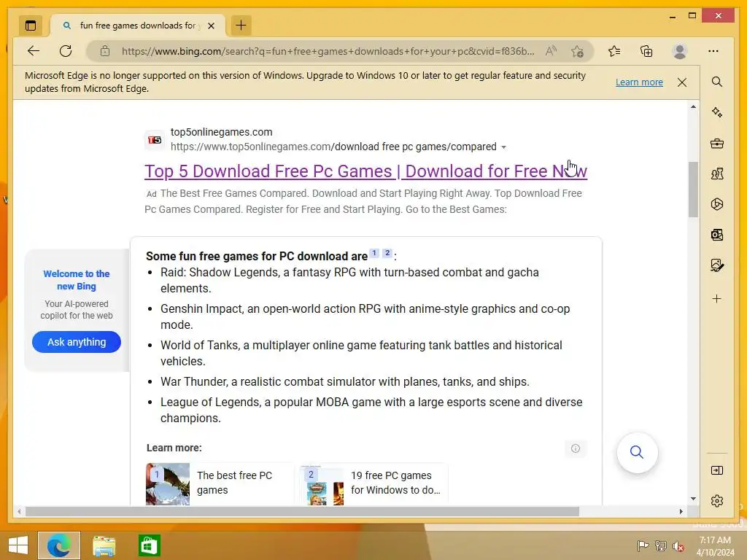Expand the top5onlinegames URL dropdown arrow
Image resolution: width=747 pixels, height=560 pixels.
click(503, 147)
